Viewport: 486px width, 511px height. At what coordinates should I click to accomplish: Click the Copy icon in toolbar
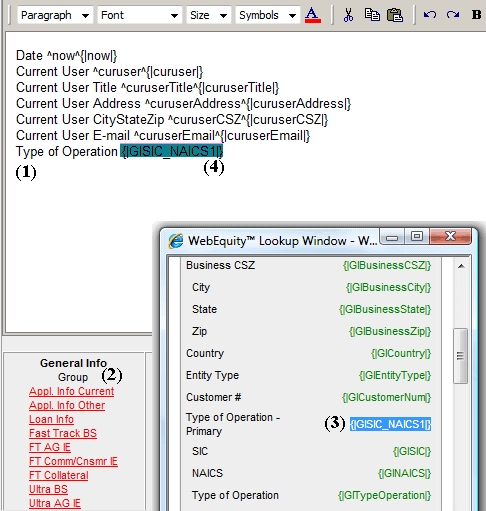click(372, 15)
